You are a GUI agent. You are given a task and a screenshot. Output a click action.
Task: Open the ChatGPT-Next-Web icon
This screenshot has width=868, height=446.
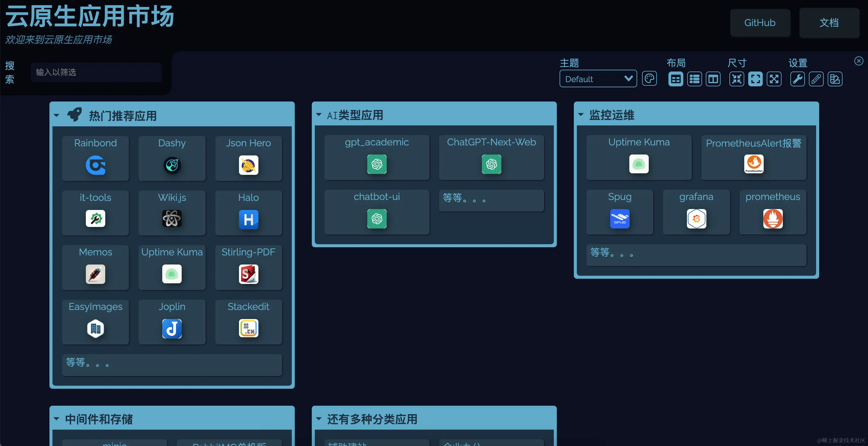click(491, 164)
